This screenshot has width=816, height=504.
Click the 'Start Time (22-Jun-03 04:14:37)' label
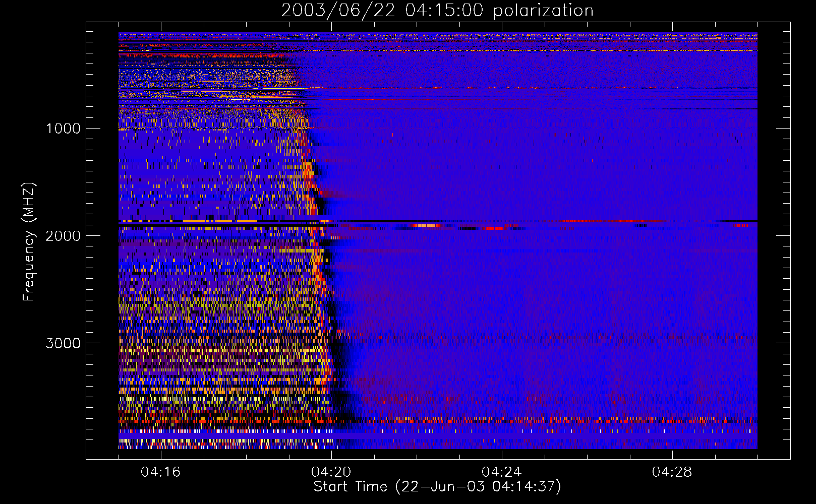coord(437,487)
